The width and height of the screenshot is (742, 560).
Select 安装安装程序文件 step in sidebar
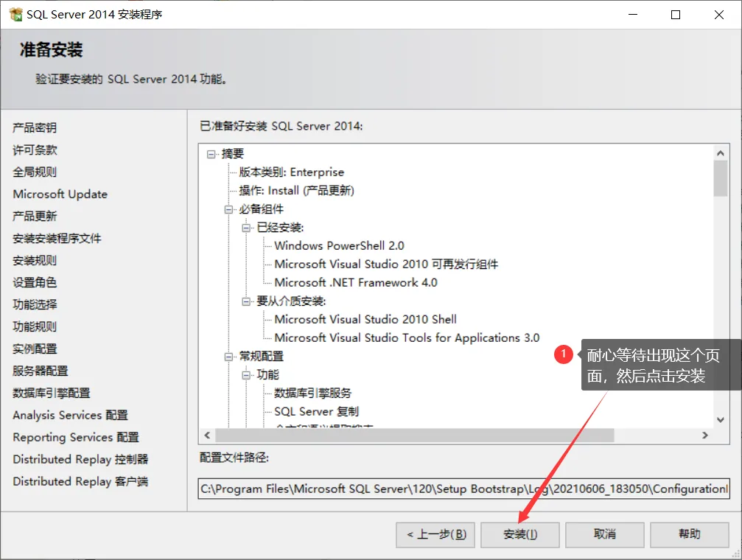pos(57,238)
